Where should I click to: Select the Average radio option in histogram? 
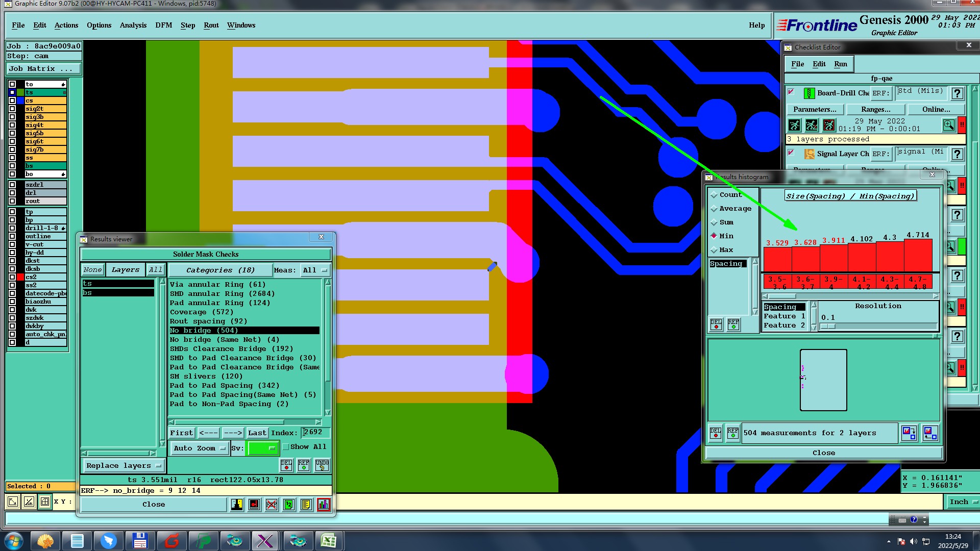click(714, 209)
